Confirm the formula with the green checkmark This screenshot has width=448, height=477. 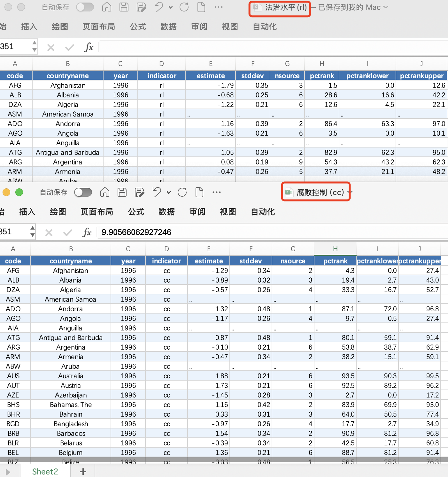[x=68, y=232]
